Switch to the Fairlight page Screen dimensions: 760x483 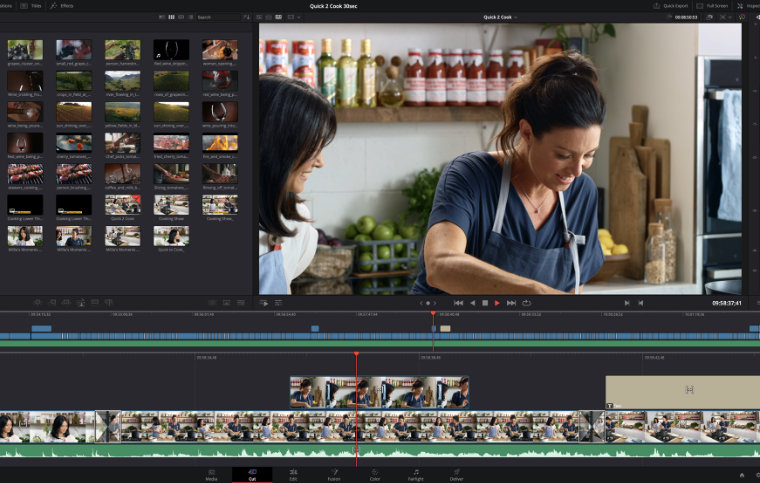[416, 473]
